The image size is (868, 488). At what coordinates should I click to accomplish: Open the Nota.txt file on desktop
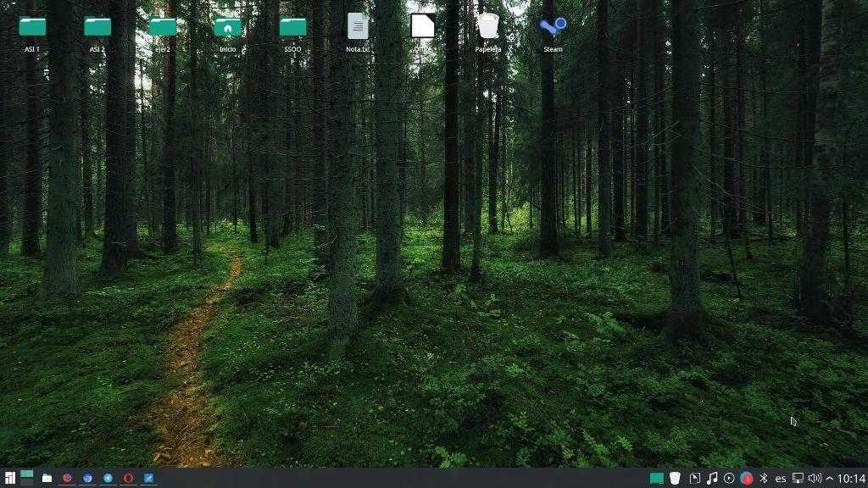click(x=358, y=27)
